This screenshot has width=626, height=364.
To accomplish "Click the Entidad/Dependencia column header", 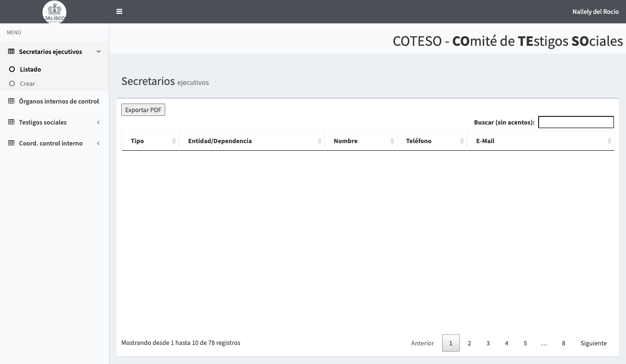I will pyautogui.click(x=252, y=141).
